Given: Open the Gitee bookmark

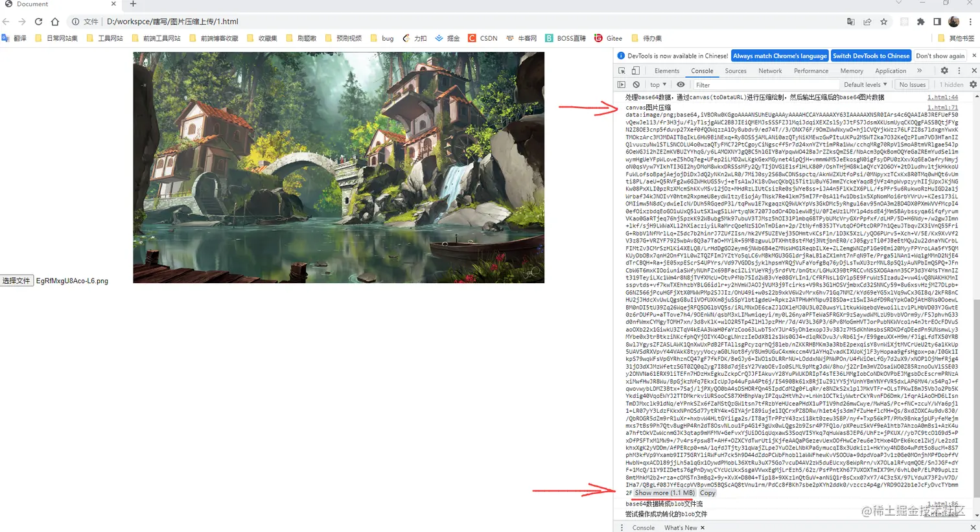Looking at the screenshot, I should pos(608,38).
